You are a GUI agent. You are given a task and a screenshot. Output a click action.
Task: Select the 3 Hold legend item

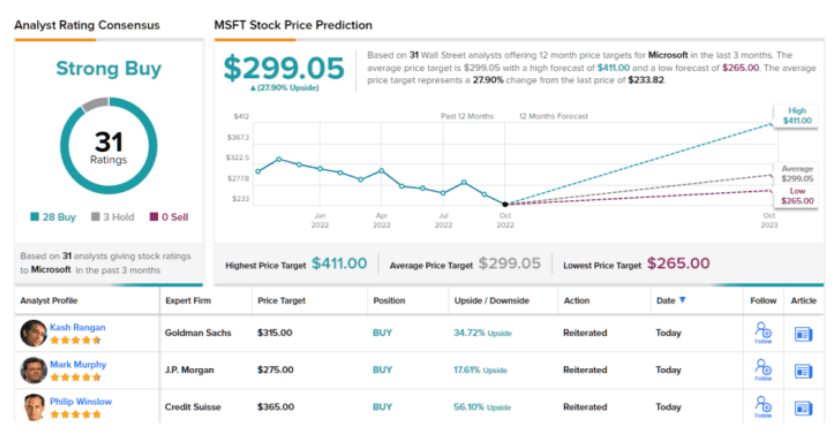(x=112, y=215)
